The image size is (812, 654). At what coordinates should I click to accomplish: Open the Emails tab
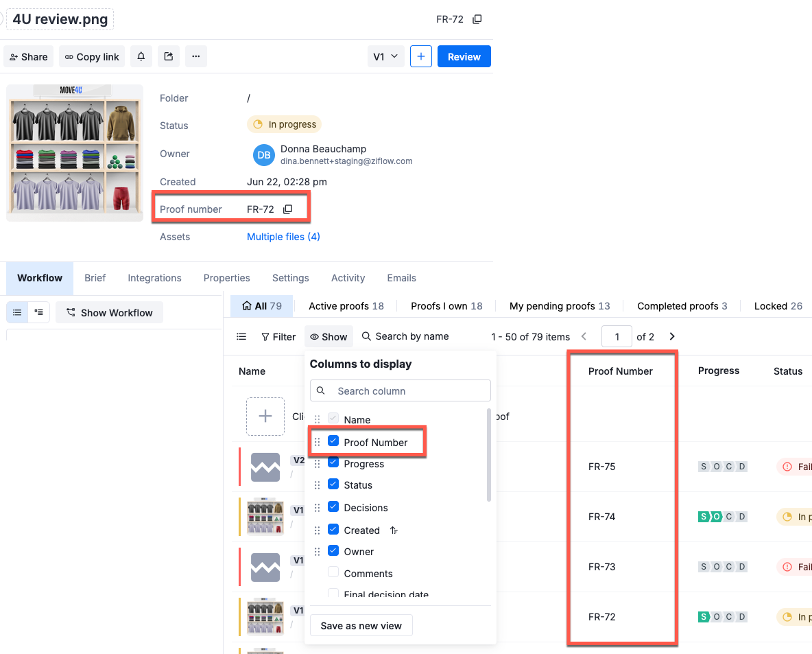(x=402, y=279)
